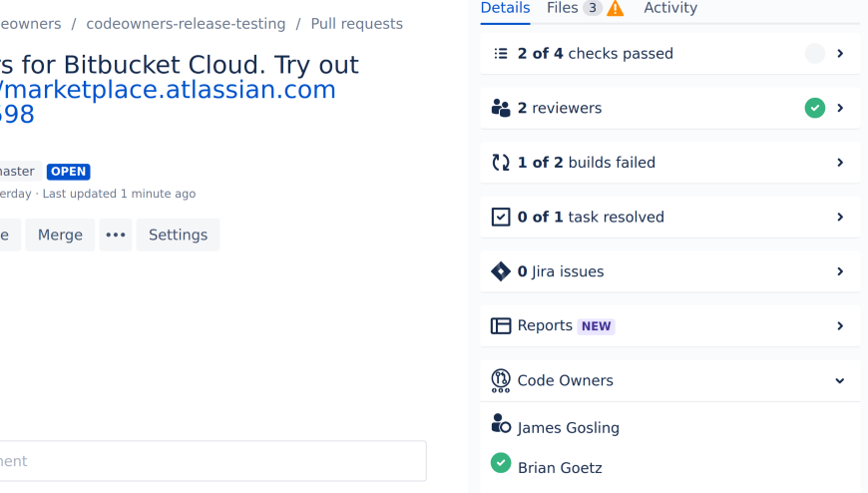Expand the checks passed row chevron
868x493 pixels.
tap(840, 54)
